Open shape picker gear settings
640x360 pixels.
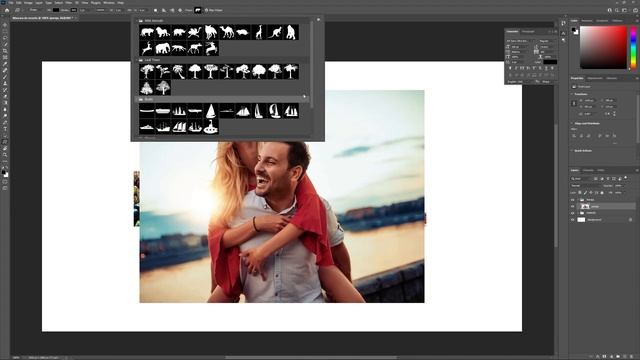318,19
